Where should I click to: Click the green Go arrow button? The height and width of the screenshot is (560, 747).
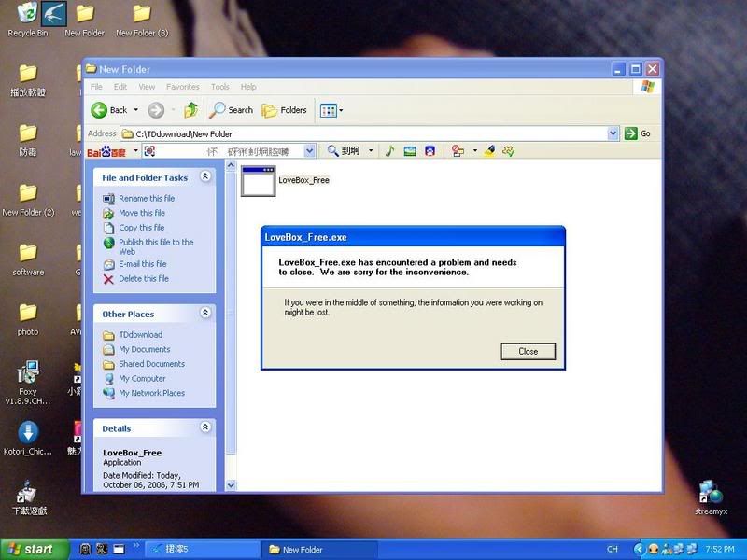tap(631, 133)
